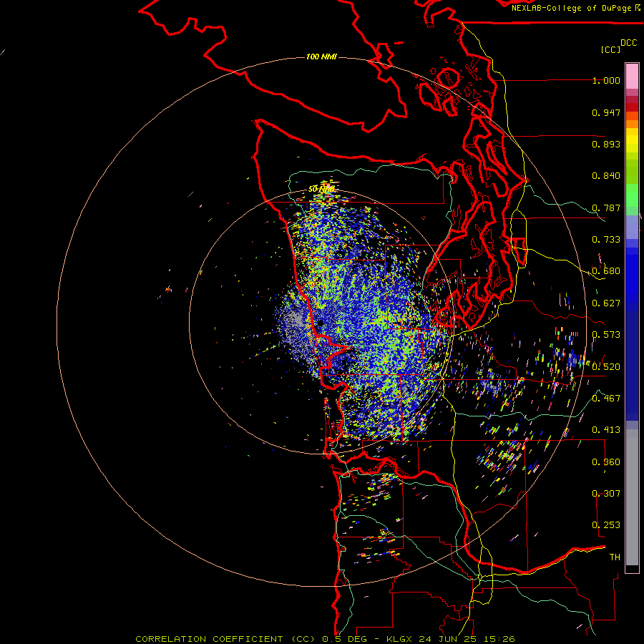644x644 pixels.
Task: Select the 0.520 legend value
Action: pos(606,367)
